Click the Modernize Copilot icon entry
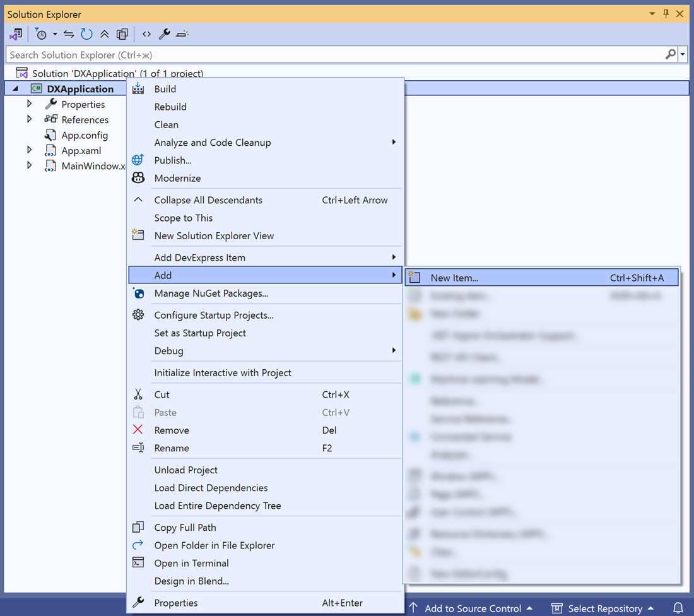The height and width of the screenshot is (616, 694). [x=266, y=178]
